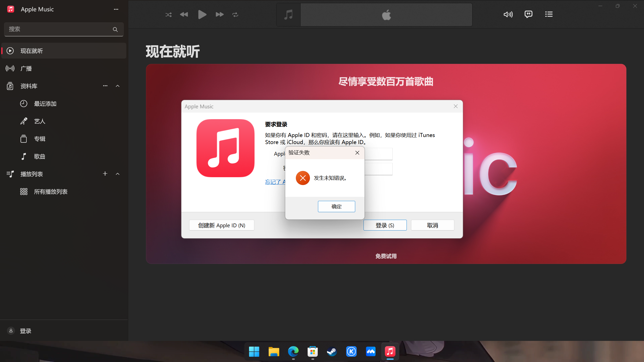The height and width of the screenshot is (362, 644).
Task: Select 广播 in the sidebar
Action: [x=26, y=68]
